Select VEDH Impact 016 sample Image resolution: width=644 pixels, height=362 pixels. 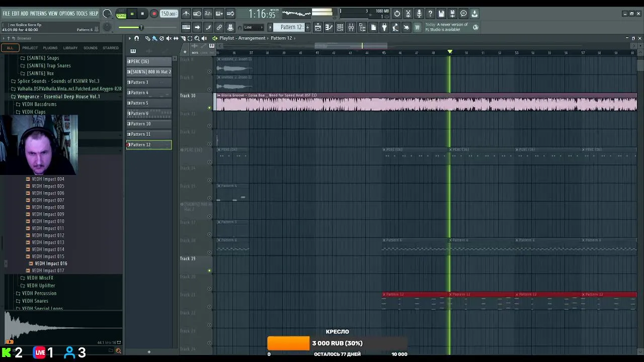(51, 263)
